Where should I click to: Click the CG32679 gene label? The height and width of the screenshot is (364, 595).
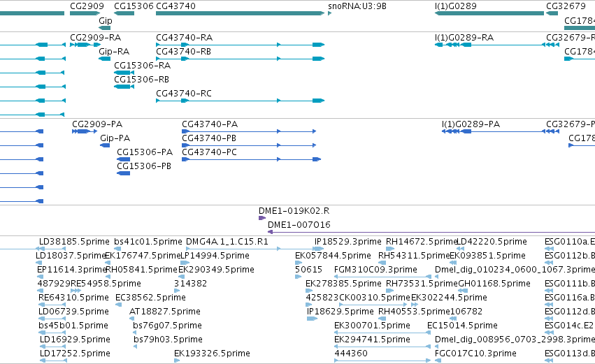tap(566, 6)
